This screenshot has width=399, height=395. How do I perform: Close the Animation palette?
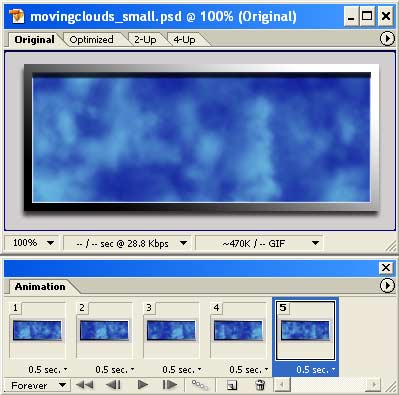pos(386,267)
